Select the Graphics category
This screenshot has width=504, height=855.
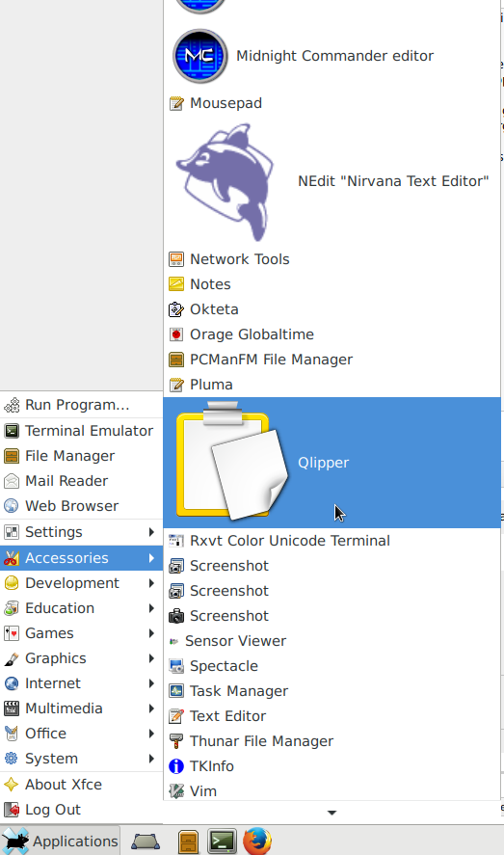[x=81, y=658]
